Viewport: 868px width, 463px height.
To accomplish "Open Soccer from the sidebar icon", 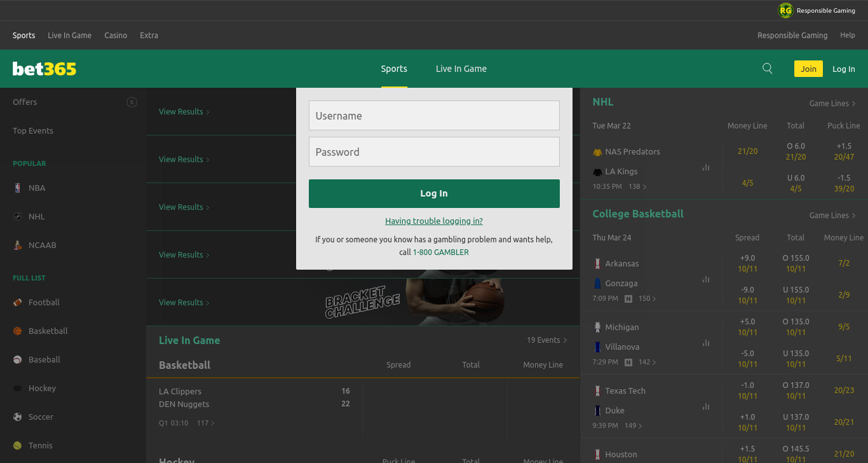I will tap(17, 417).
